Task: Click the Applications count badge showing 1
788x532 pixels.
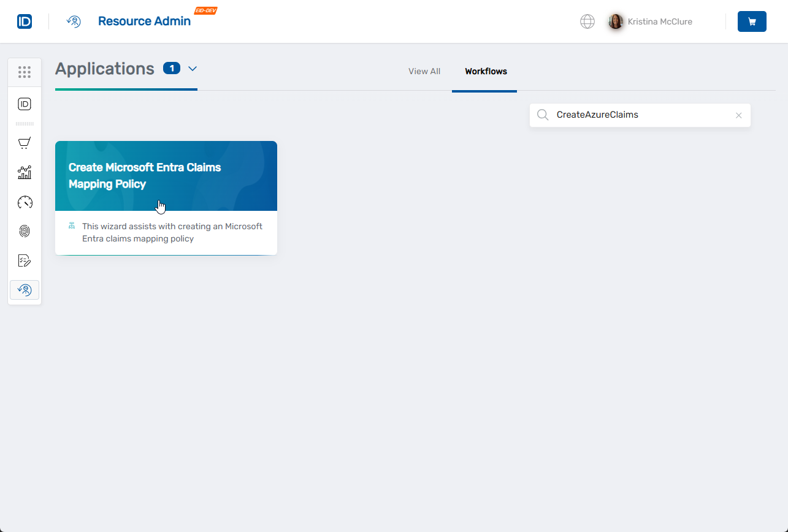Action: point(171,69)
